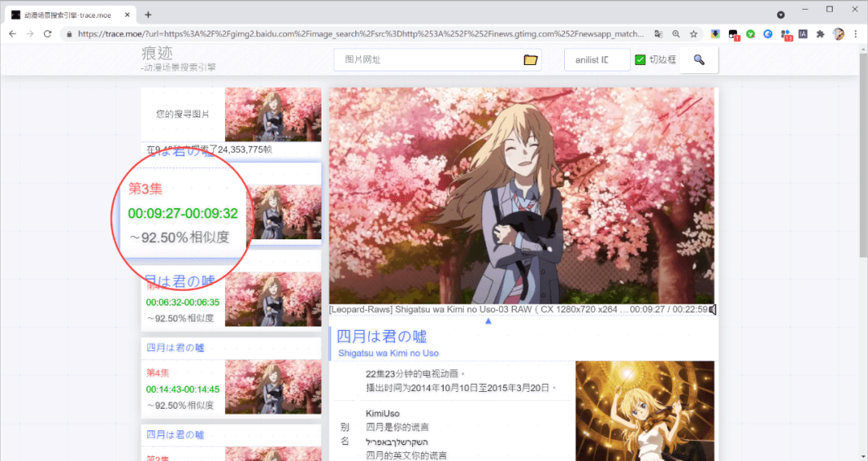Click the green check extension icon
The width and height of the screenshot is (868, 461).
coord(751,34)
